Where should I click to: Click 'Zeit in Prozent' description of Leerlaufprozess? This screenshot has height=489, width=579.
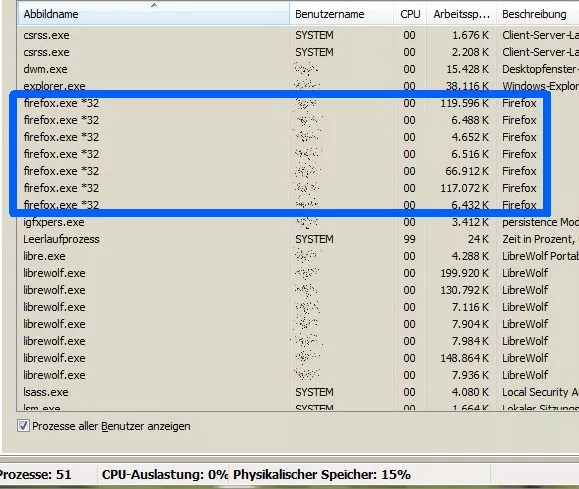(539, 239)
